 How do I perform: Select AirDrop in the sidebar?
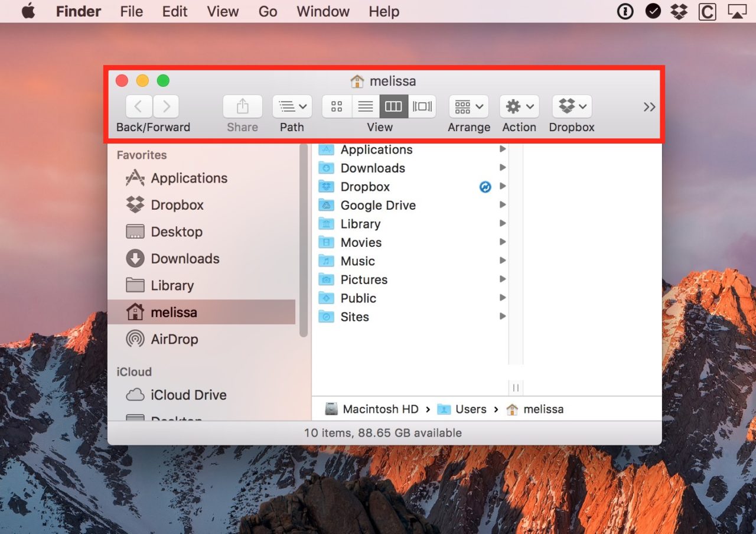171,339
